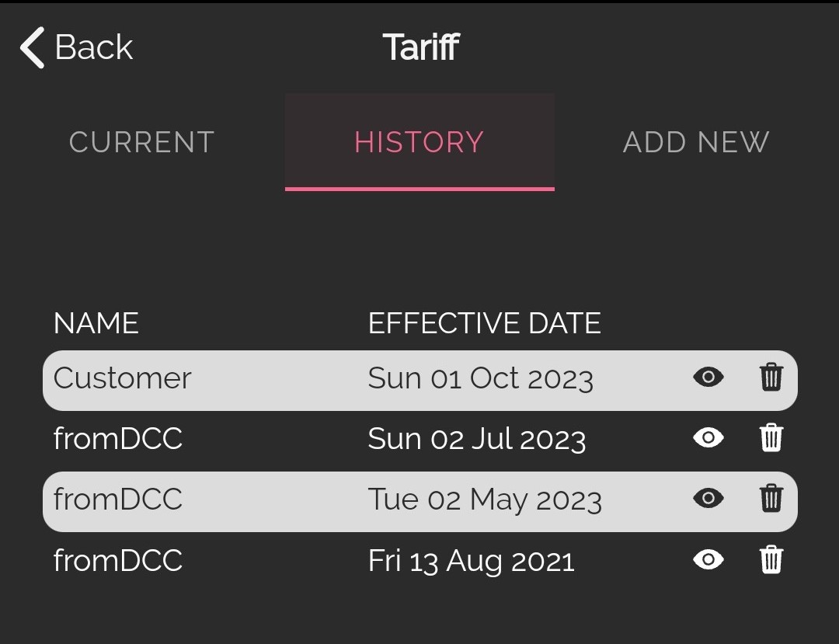Delete fromDCC tariff dated 02 May 2023

[x=771, y=499]
